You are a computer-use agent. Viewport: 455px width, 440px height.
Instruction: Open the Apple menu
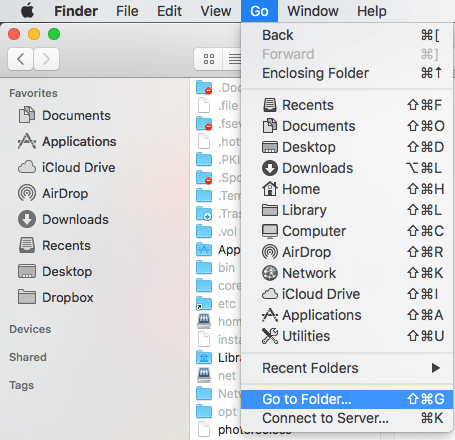pyautogui.click(x=28, y=11)
